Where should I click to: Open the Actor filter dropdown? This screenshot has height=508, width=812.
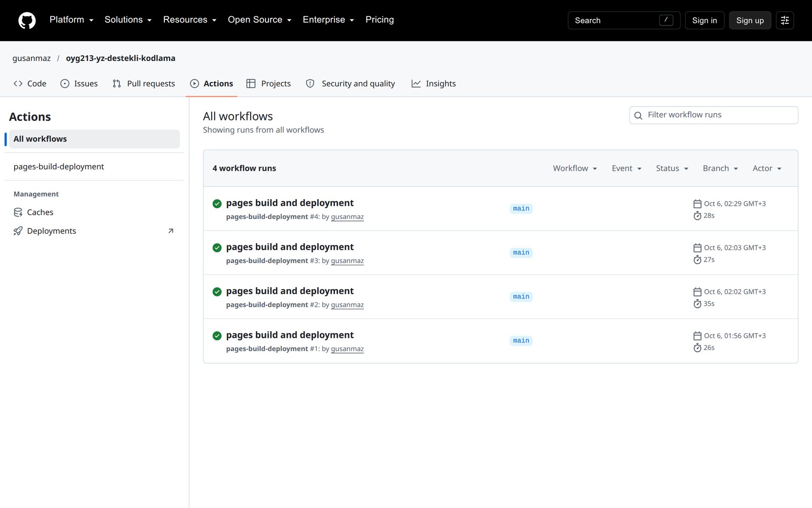click(x=767, y=168)
